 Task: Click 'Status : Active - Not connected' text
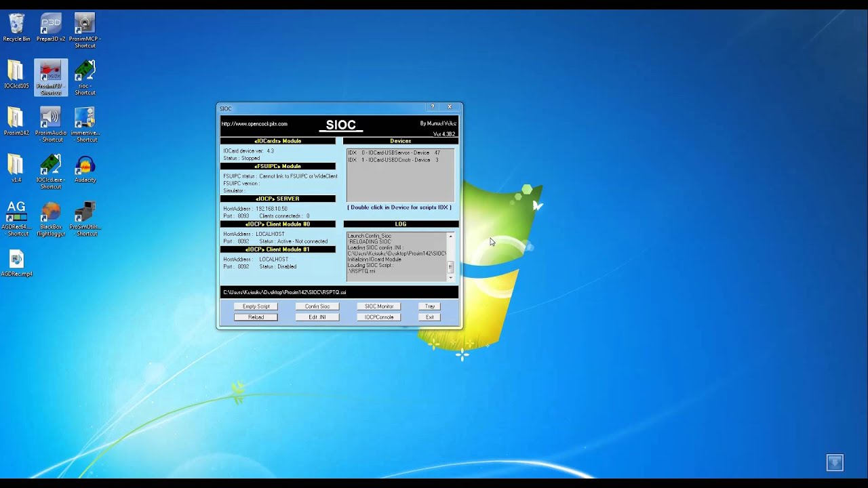(x=293, y=241)
